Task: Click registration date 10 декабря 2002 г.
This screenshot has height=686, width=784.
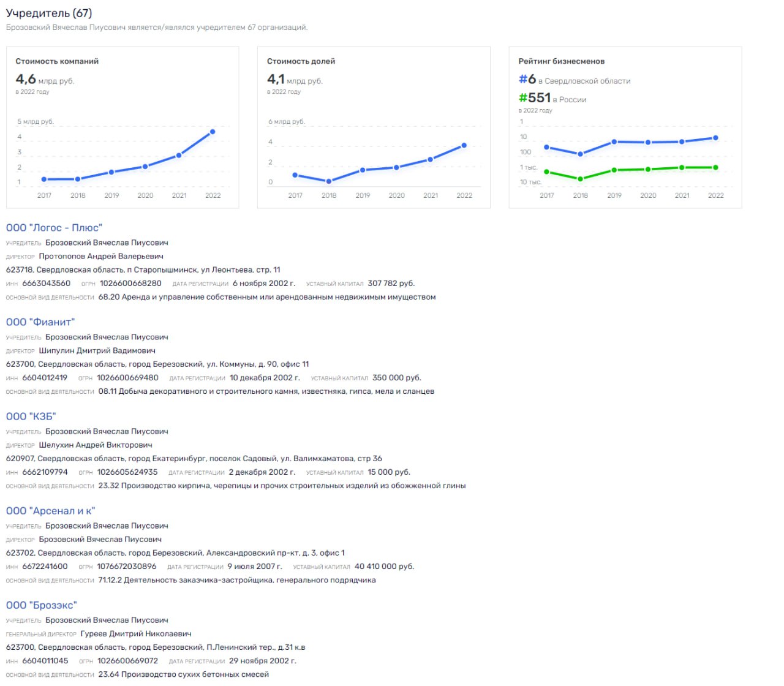Action: (x=265, y=378)
